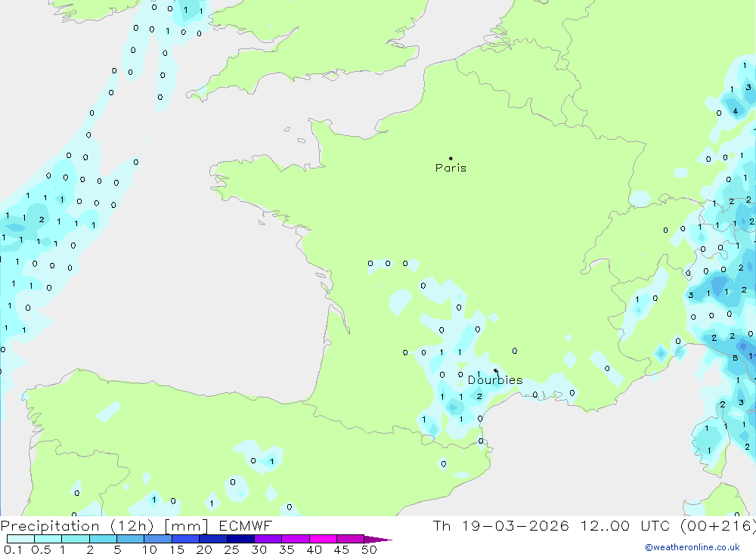Image resolution: width=756 pixels, height=554 pixels.
Task: Click the black dot marking Dourbies
Action: (495, 370)
